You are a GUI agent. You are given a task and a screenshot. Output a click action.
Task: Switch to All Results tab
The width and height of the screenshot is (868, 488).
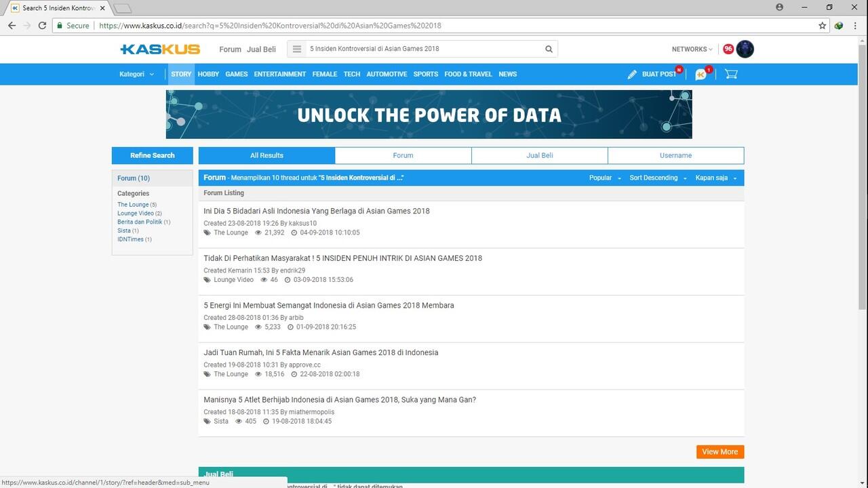point(267,155)
